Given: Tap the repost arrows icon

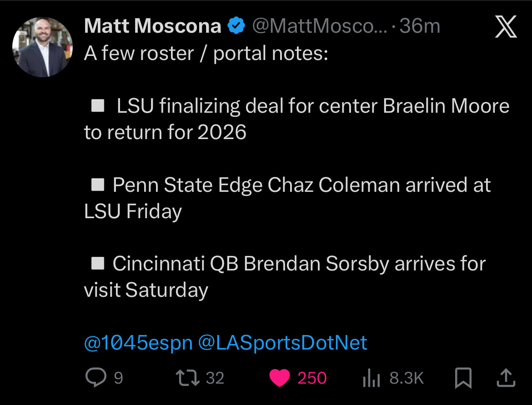Looking at the screenshot, I should [188, 378].
